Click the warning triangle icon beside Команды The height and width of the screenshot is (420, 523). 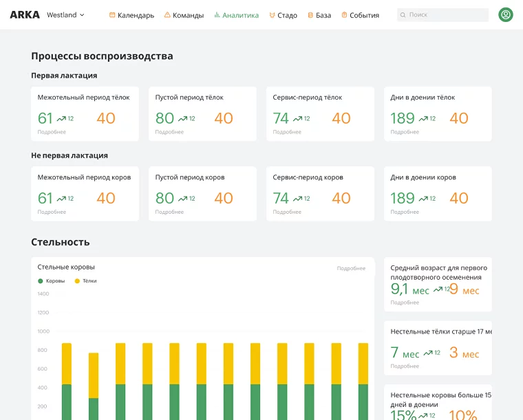coord(167,15)
